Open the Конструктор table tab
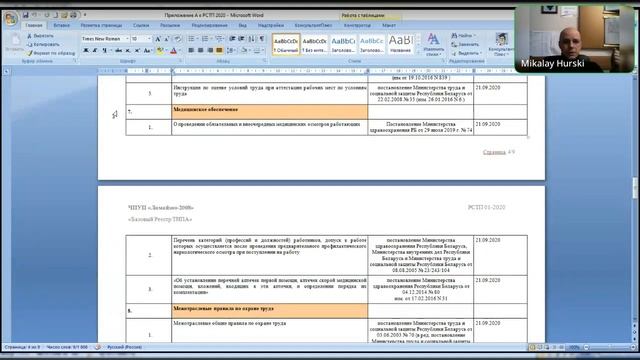640x360 pixels. [x=357, y=25]
